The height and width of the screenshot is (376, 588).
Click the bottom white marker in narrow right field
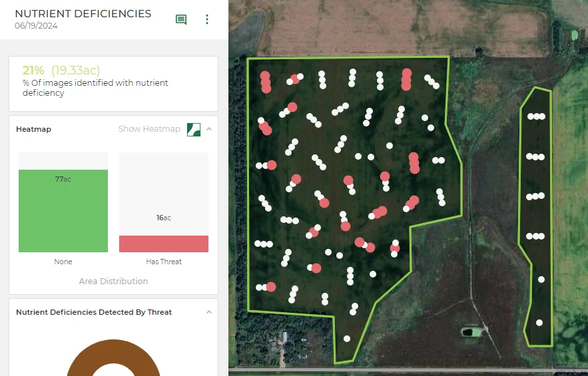tap(539, 322)
